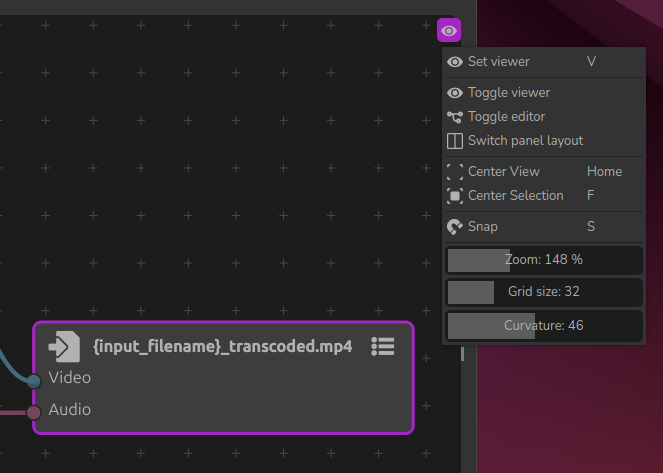Open the node's list options icon
Image resolution: width=663 pixels, height=473 pixels.
click(382, 346)
